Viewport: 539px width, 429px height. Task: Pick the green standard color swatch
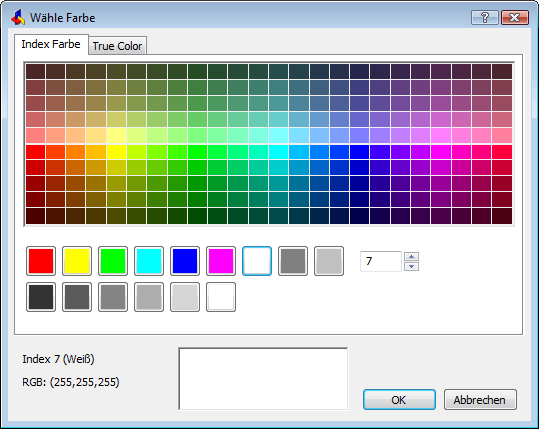point(113,261)
